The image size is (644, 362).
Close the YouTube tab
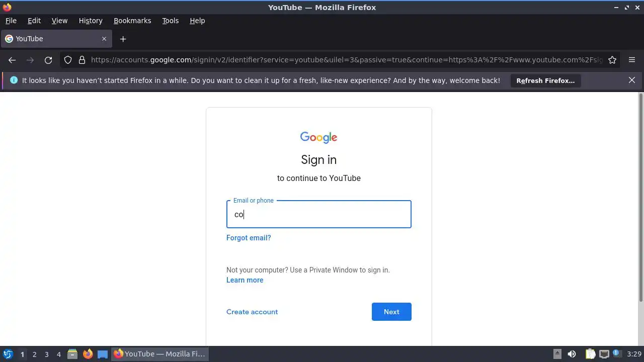pos(104,39)
